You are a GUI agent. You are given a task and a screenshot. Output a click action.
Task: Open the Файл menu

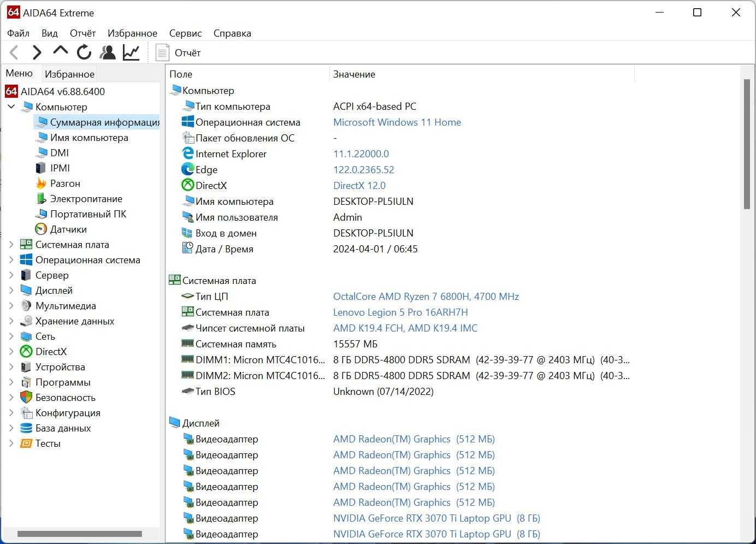18,33
